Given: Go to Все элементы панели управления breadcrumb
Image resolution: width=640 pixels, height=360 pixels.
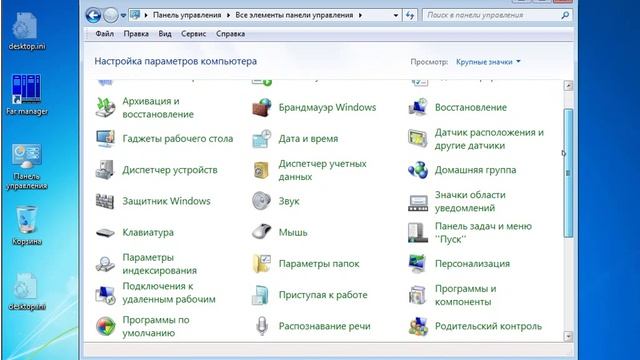Looking at the screenshot, I should tap(294, 15).
